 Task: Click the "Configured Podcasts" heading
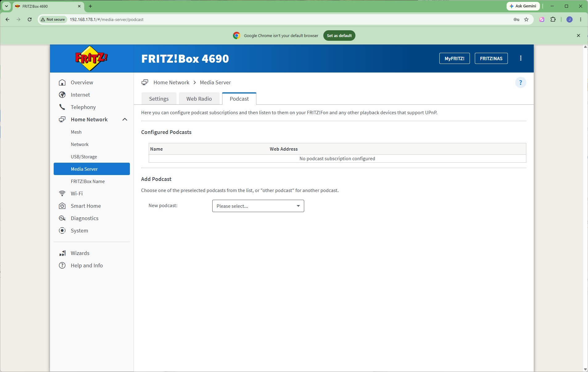(x=166, y=132)
